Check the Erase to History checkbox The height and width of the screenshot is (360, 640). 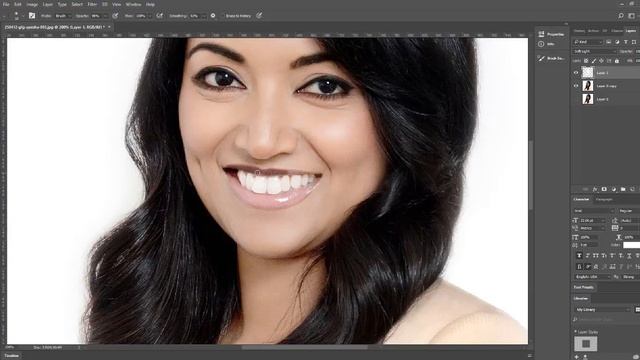pos(223,16)
